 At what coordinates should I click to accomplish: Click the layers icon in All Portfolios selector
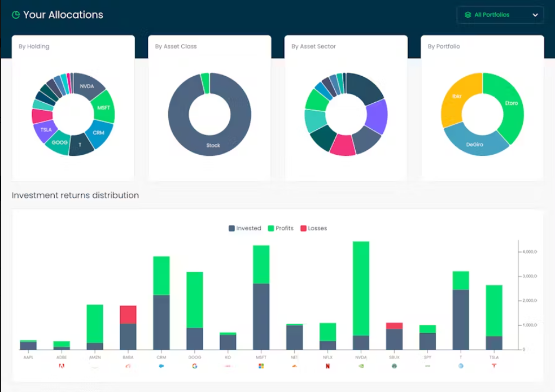(x=468, y=15)
